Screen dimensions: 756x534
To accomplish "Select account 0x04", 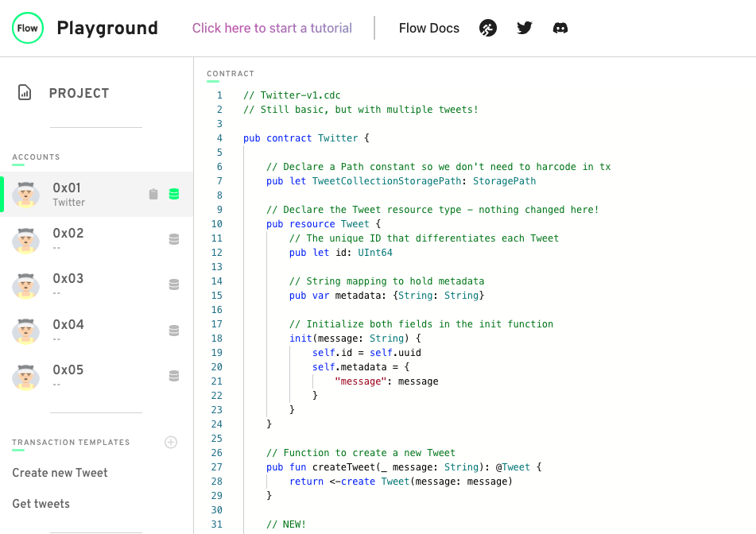I will pyautogui.click(x=96, y=331).
